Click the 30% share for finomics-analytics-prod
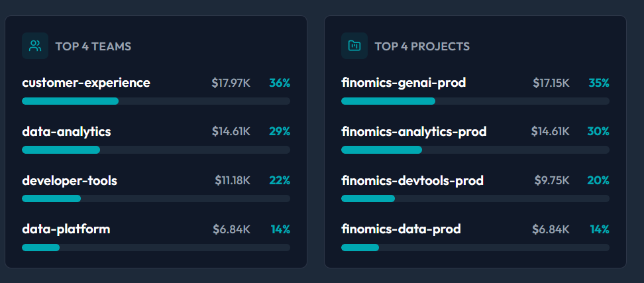The width and height of the screenshot is (644, 283). [x=598, y=131]
